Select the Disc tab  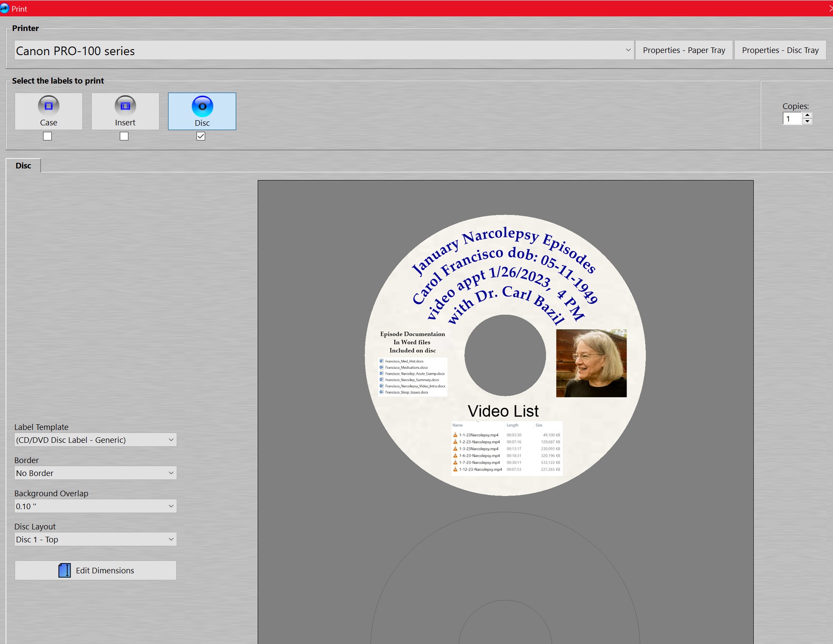[23, 165]
